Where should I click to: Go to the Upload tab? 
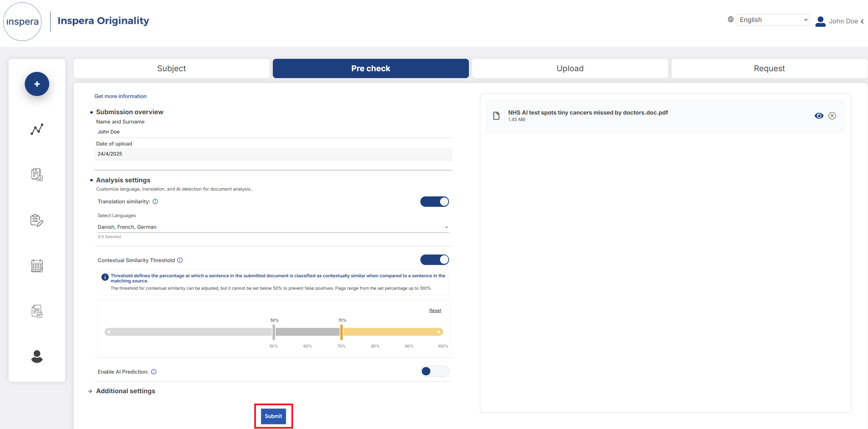[570, 68]
